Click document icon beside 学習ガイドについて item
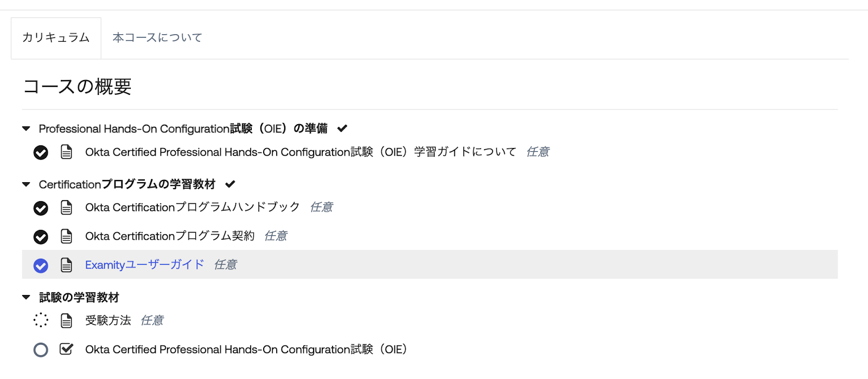This screenshot has height=379, width=868. 66,152
